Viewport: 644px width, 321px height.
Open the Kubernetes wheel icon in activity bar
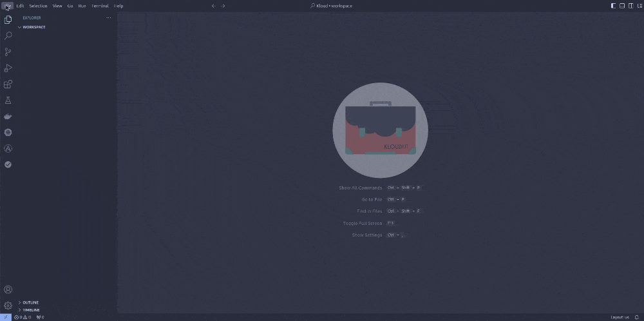coord(8,132)
